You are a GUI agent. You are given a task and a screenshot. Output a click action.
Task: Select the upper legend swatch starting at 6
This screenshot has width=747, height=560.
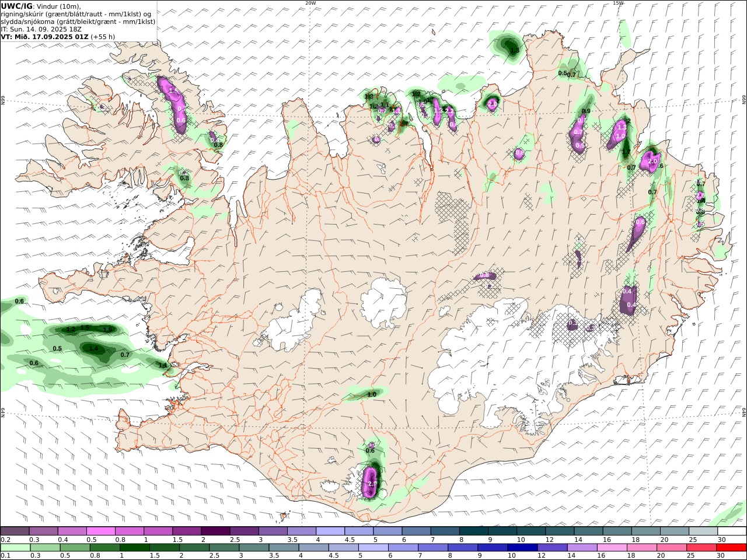tap(416, 531)
